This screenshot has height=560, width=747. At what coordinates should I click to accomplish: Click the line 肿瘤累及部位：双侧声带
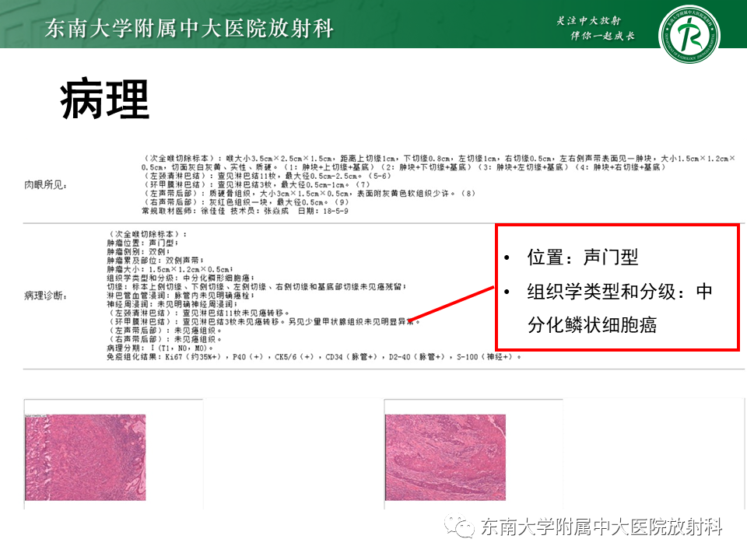155,261
